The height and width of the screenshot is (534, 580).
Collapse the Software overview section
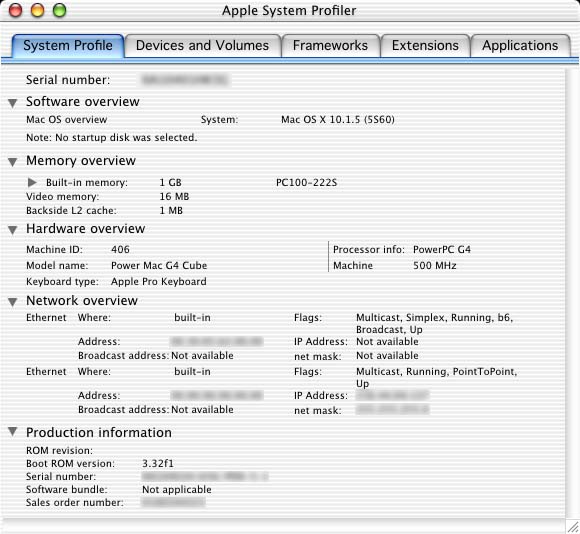point(13,103)
